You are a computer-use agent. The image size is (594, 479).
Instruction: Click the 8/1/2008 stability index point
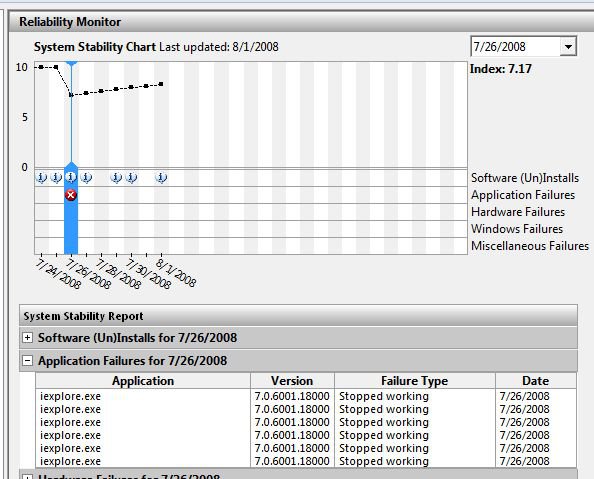(x=161, y=84)
